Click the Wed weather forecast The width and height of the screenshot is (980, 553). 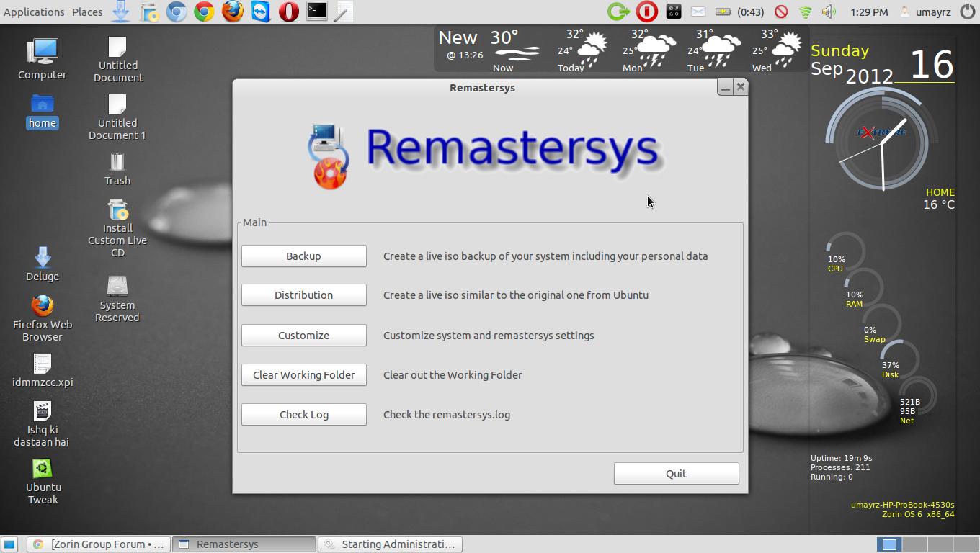(x=776, y=49)
